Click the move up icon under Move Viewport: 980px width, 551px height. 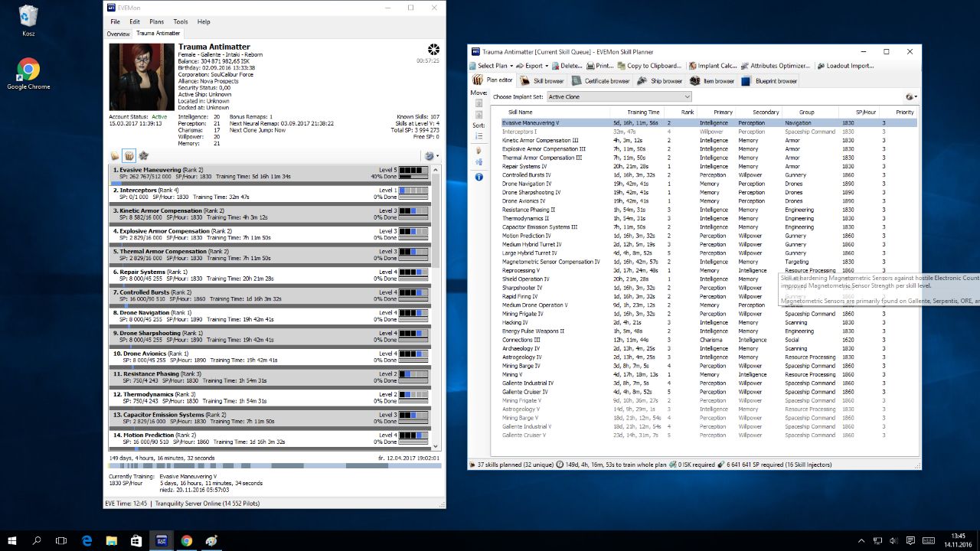click(479, 103)
